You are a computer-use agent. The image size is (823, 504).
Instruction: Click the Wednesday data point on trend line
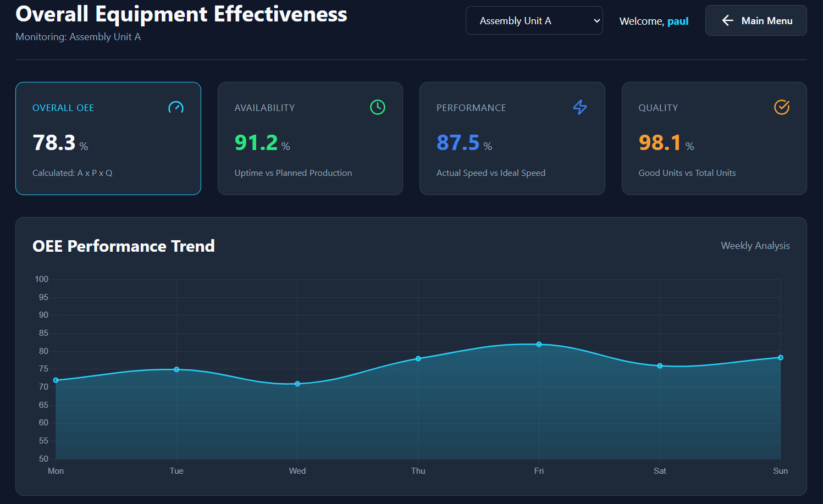pos(297,384)
